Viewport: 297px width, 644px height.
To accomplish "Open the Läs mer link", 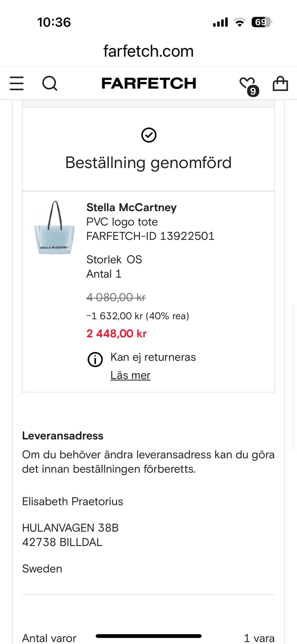I will (x=130, y=375).
